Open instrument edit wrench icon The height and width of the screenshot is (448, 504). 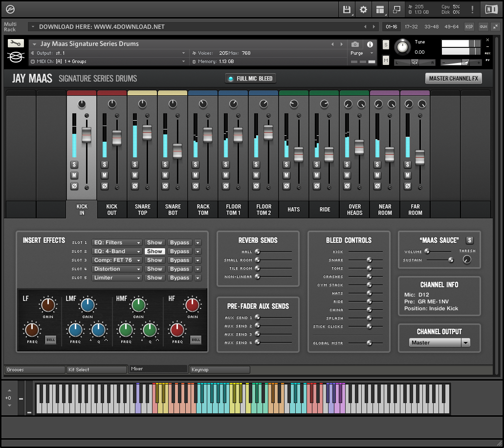coord(16,43)
